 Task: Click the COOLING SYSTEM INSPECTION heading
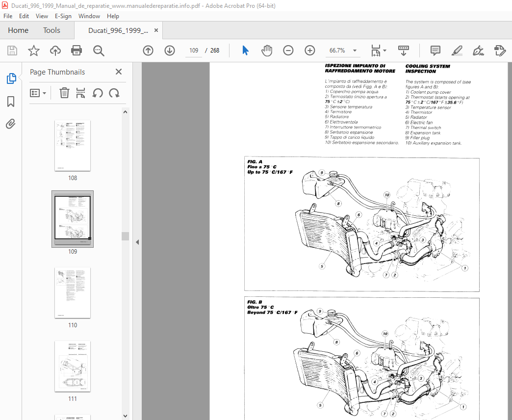(x=428, y=69)
